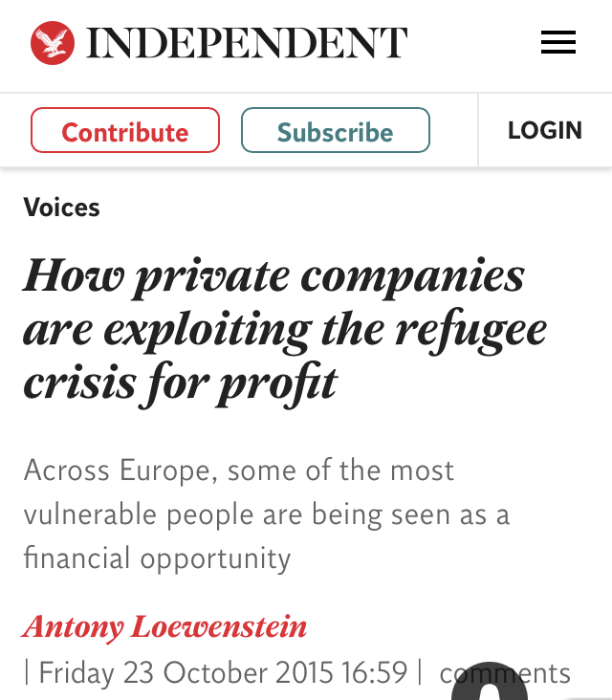This screenshot has width=612, height=700.
Task: Open the hamburger menu
Action: (x=558, y=42)
